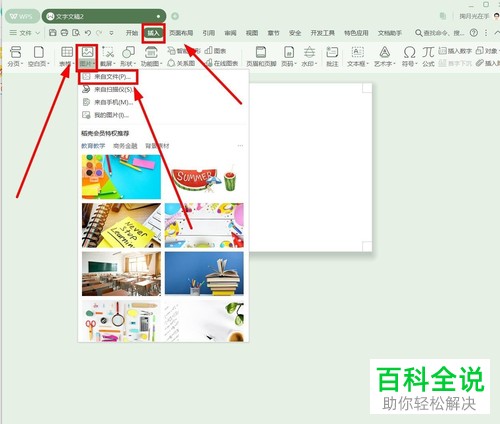Click the 符号 omega symbol icon
This screenshot has width=500, height=424.
[409, 52]
